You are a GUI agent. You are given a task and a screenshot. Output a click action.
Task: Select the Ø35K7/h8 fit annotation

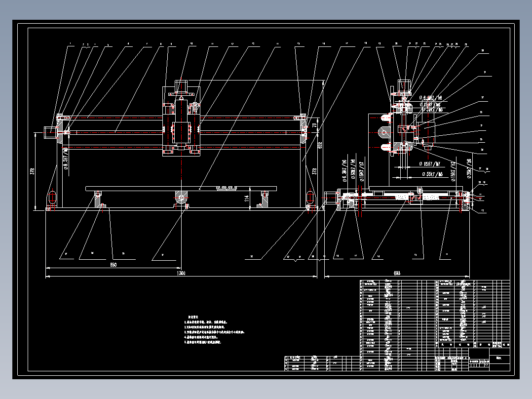click(433, 174)
